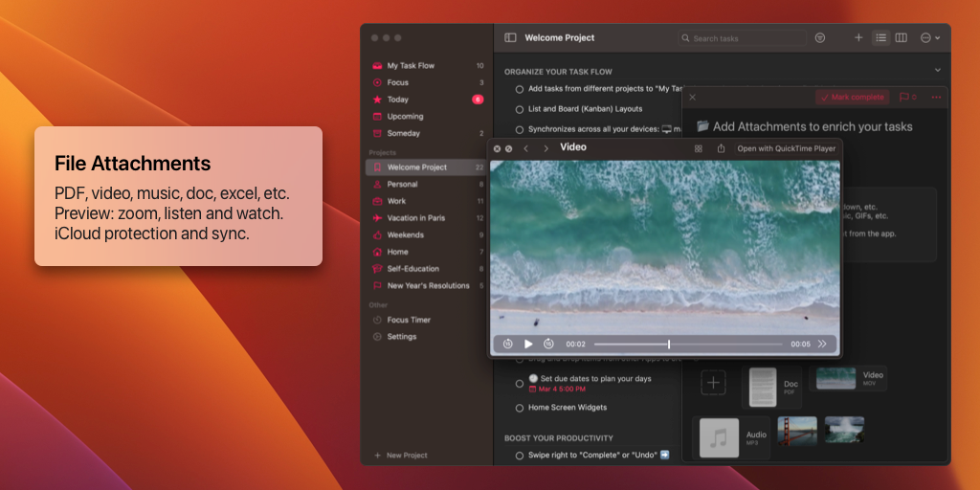
Task: Add a new task with plus icon
Action: coord(858,37)
